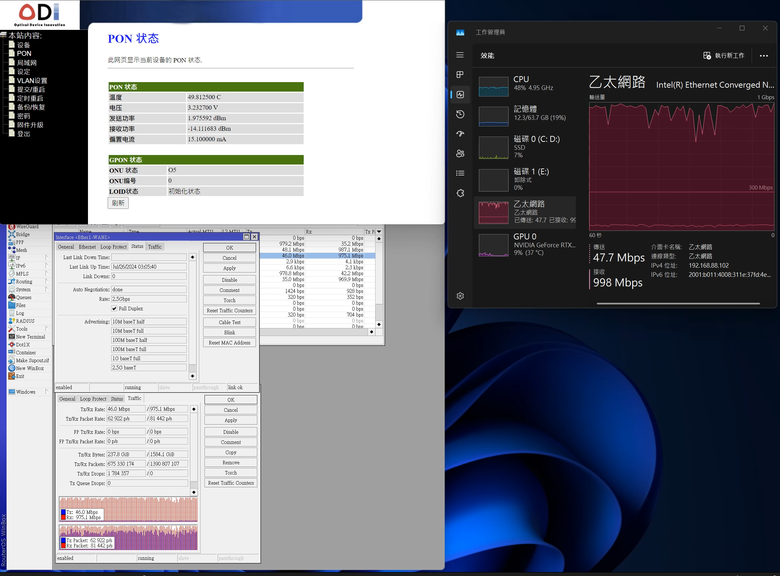
Task: Open Task Manager Users icon
Action: (460, 154)
